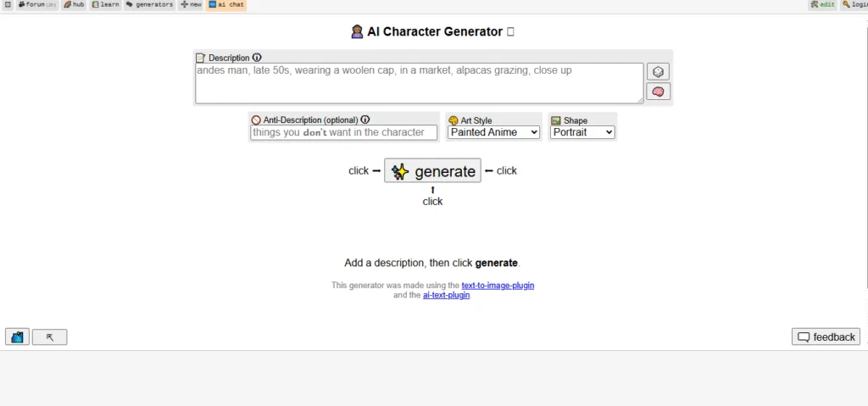Screen dimensions: 868x406
Task: Open the feedback button
Action: tap(826, 336)
